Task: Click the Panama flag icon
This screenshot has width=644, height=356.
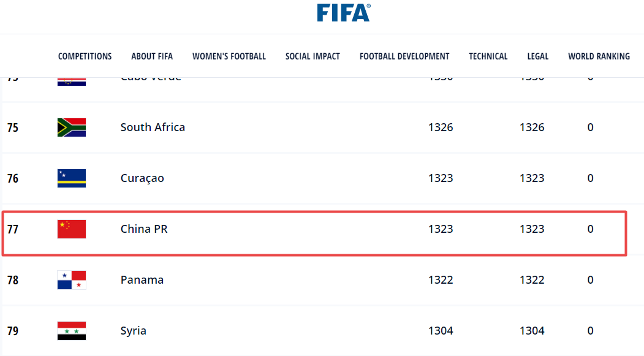Action: 72,280
